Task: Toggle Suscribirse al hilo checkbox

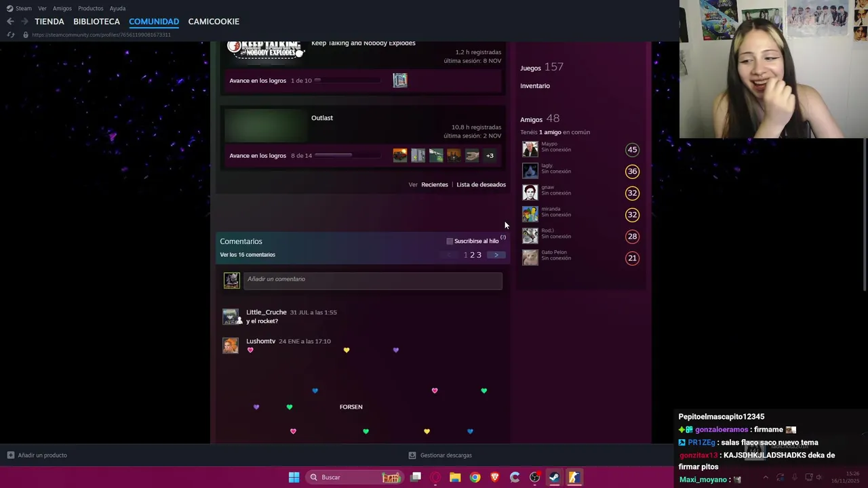Action: tap(450, 241)
